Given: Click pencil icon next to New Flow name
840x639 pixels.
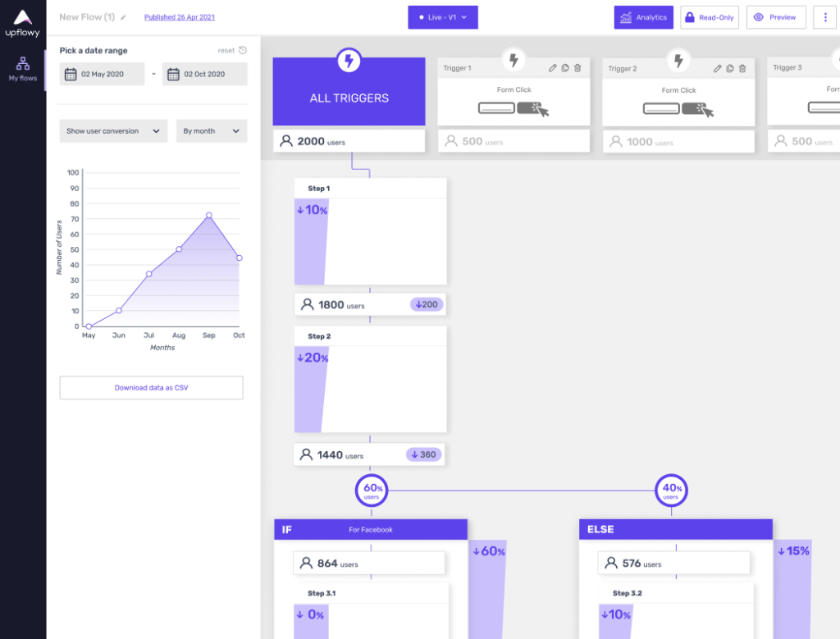Looking at the screenshot, I should [x=124, y=17].
